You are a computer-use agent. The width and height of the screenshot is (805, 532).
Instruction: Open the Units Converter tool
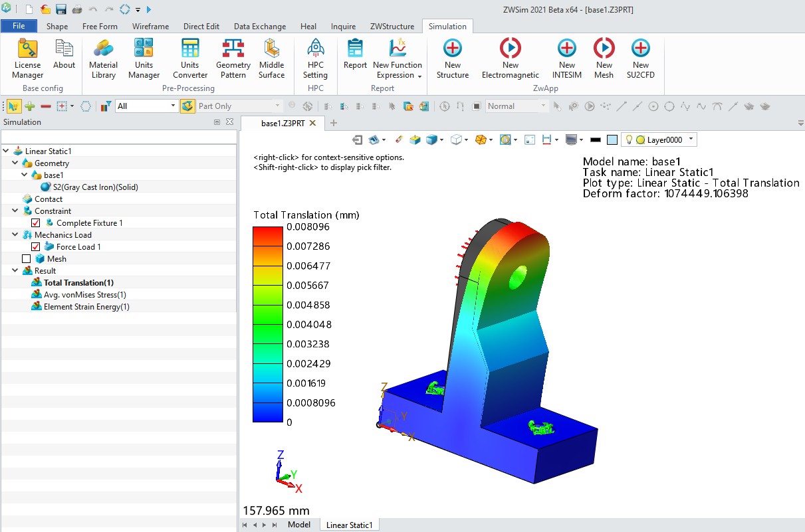tap(190, 59)
